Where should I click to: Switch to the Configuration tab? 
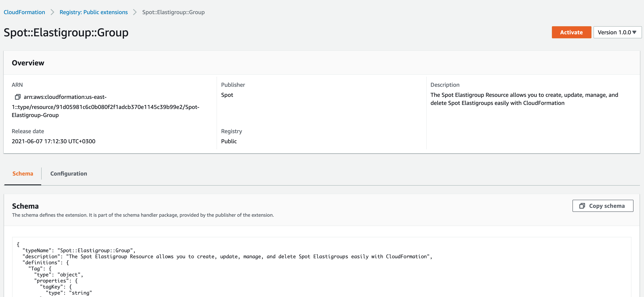pos(68,174)
